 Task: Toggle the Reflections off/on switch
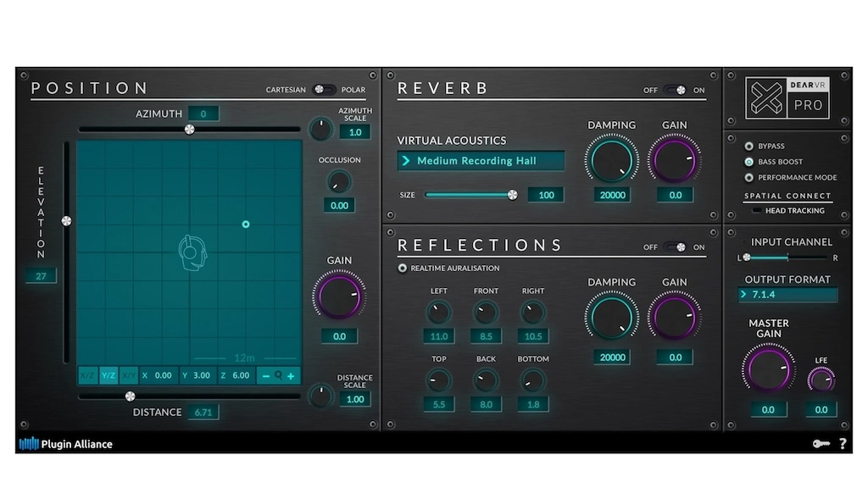click(x=675, y=247)
